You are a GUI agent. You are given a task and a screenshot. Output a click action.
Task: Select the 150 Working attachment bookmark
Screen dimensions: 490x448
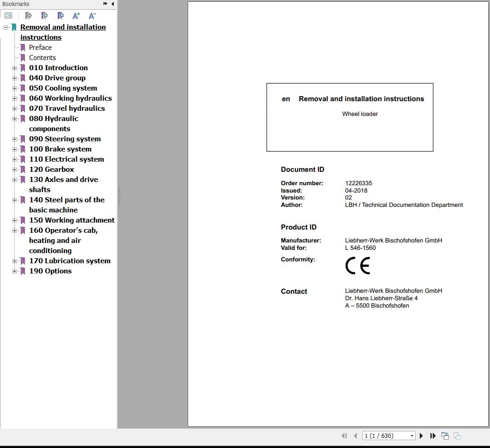point(72,220)
